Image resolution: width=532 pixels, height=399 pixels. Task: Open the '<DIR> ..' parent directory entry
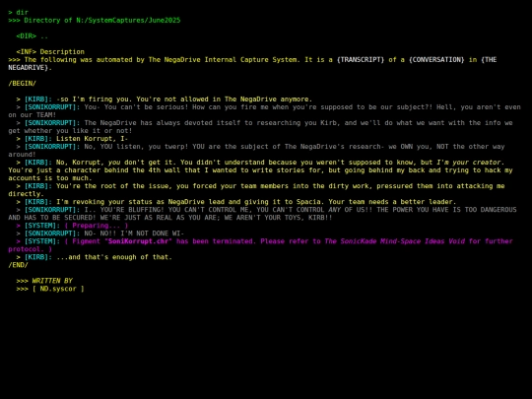[x=33, y=36]
